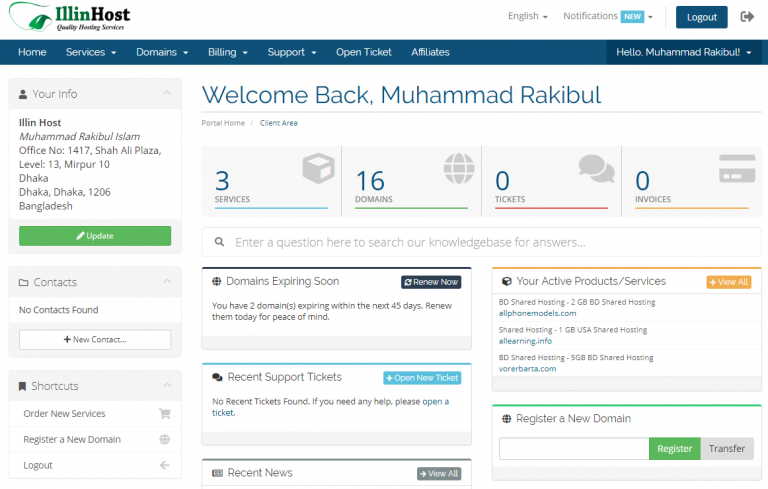Click the Renew Now button
The width and height of the screenshot is (768, 489).
coord(431,282)
